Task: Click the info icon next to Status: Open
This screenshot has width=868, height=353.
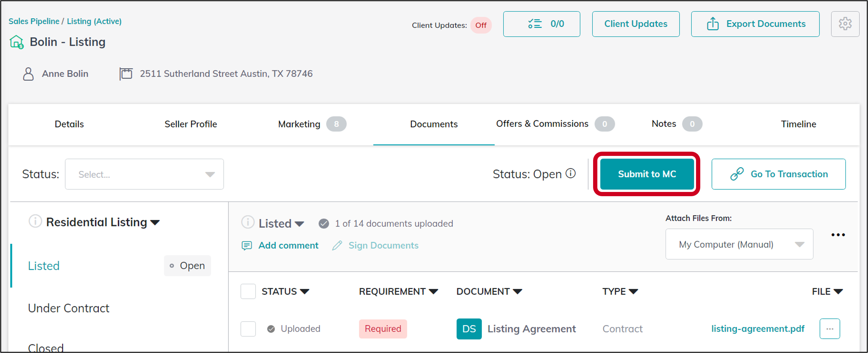Action: click(x=570, y=173)
